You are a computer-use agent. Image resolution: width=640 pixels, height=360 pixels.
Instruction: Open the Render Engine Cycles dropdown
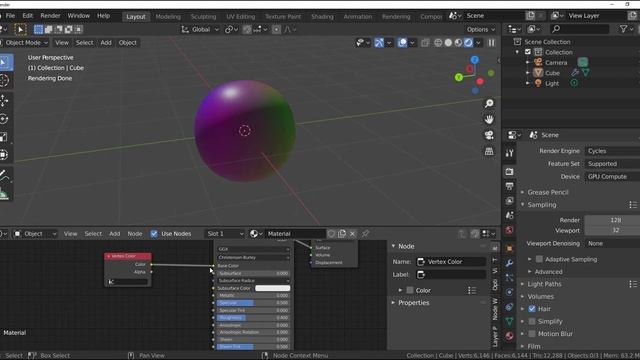point(612,151)
